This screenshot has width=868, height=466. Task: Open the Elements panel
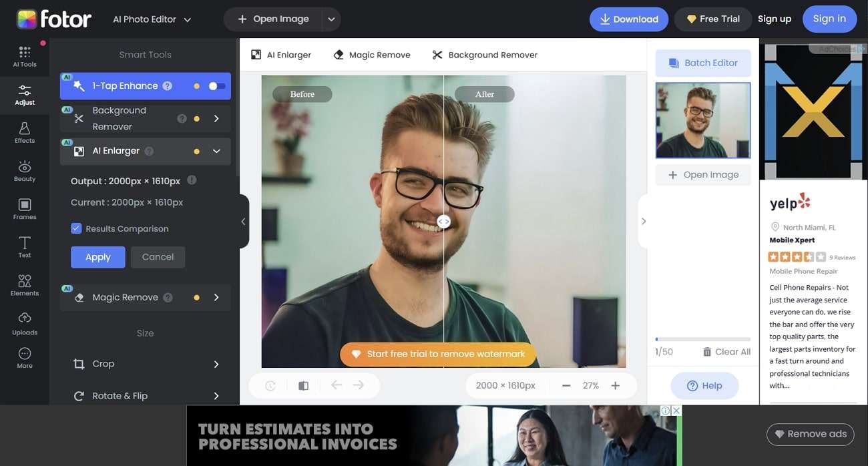[25, 284]
